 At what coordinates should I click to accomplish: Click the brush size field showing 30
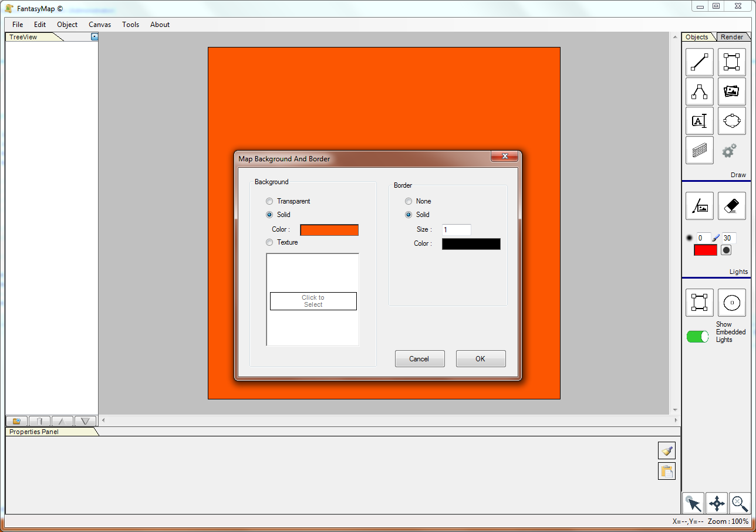point(728,238)
